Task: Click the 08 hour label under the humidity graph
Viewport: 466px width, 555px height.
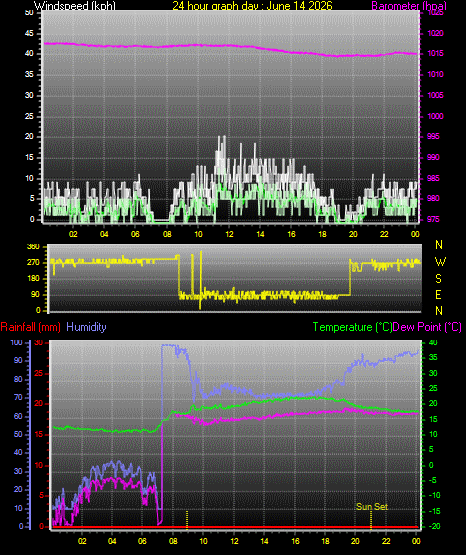Action: [x=173, y=541]
